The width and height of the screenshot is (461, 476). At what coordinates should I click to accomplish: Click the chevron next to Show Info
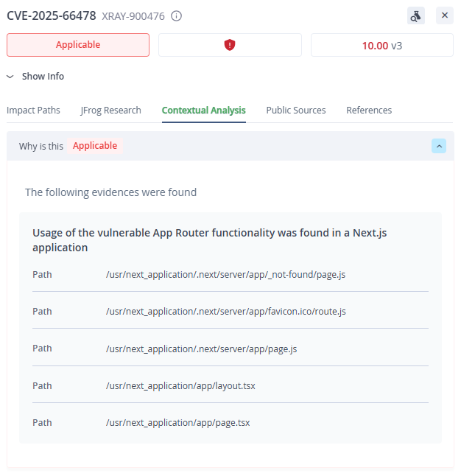pyautogui.click(x=10, y=76)
